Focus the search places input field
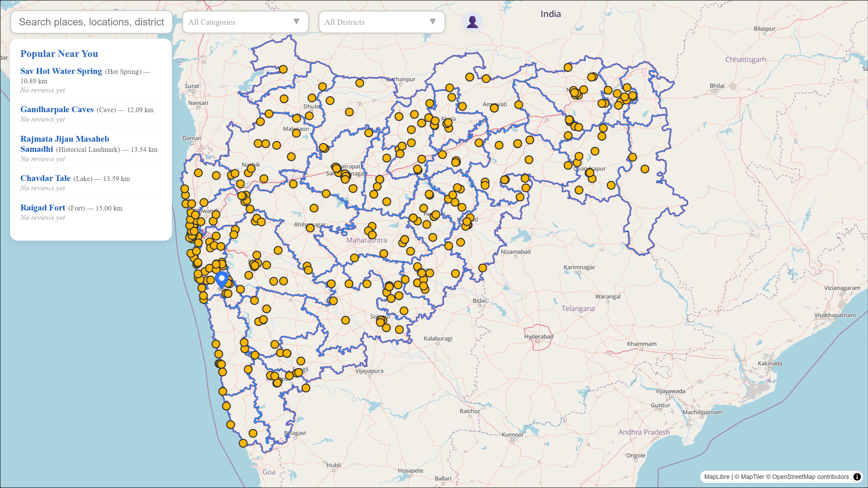 click(92, 22)
